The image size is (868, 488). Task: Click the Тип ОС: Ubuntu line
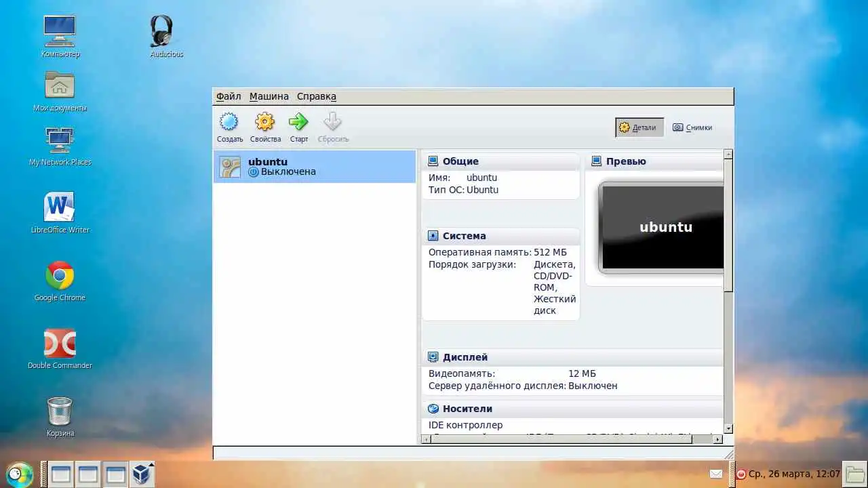[x=463, y=190]
